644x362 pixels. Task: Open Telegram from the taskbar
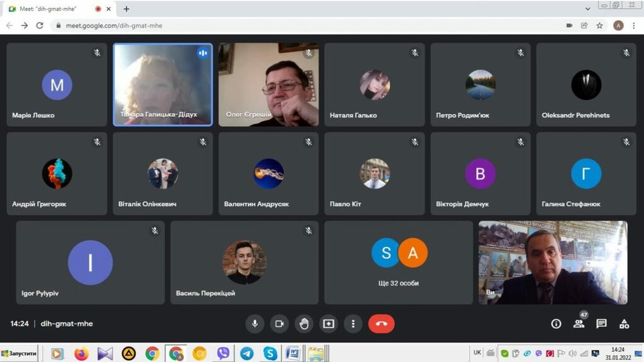pyautogui.click(x=247, y=353)
